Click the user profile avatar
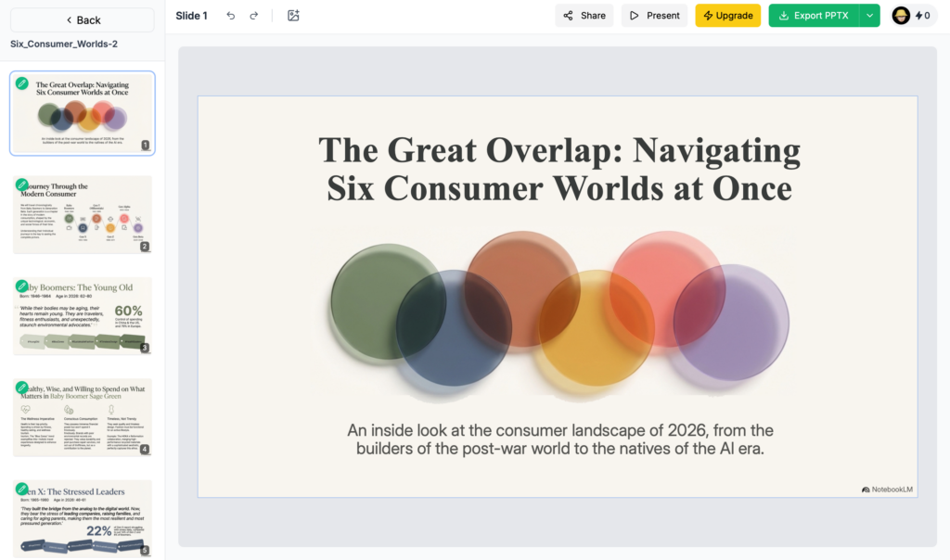Viewport: 950px width, 560px height. [901, 16]
